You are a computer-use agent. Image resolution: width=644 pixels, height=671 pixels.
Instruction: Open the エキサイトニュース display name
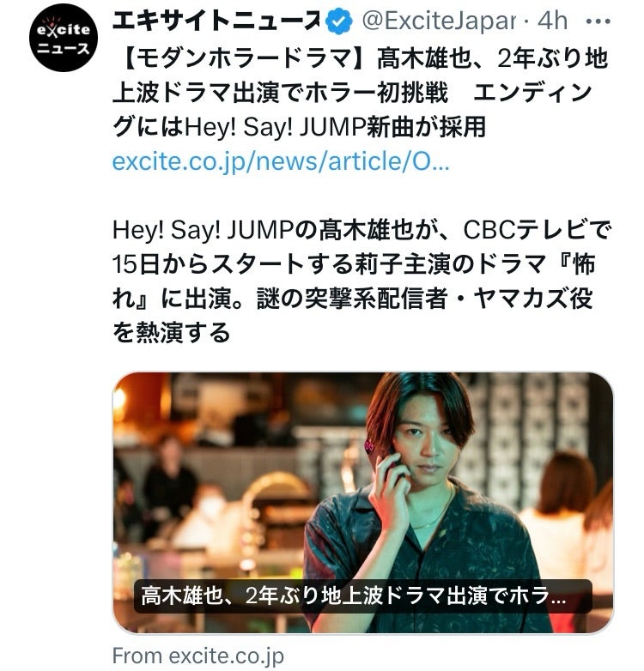[x=216, y=21]
